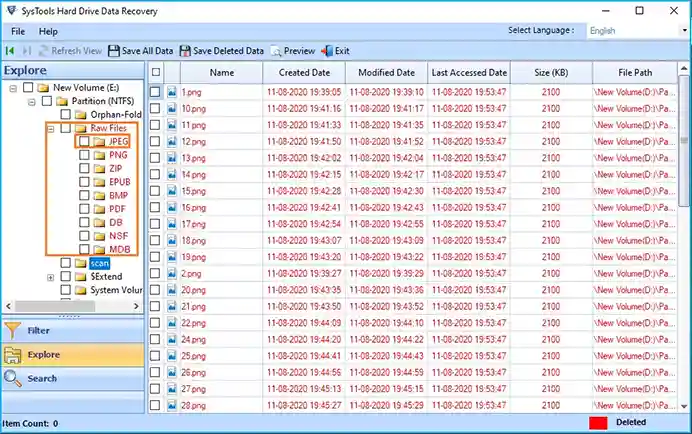692x434 pixels.
Task: Click the tree panel horizontal scrollbar thumb
Action: coord(55,306)
